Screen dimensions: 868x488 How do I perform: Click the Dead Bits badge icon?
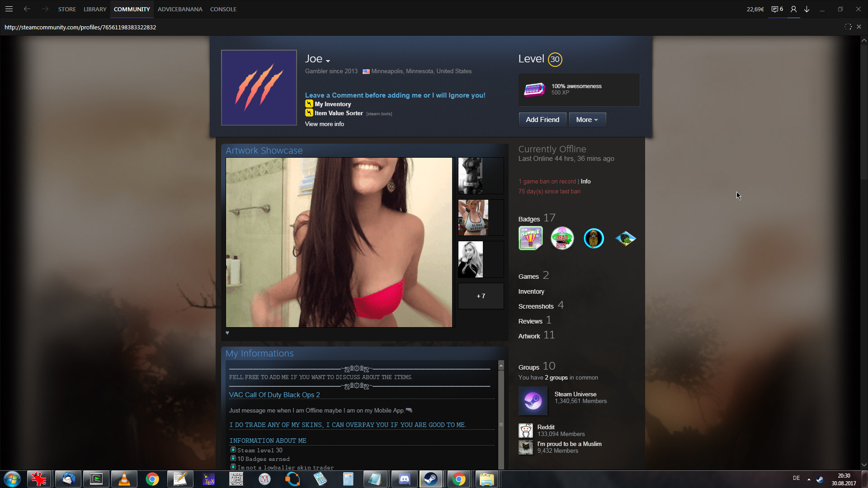(562, 238)
